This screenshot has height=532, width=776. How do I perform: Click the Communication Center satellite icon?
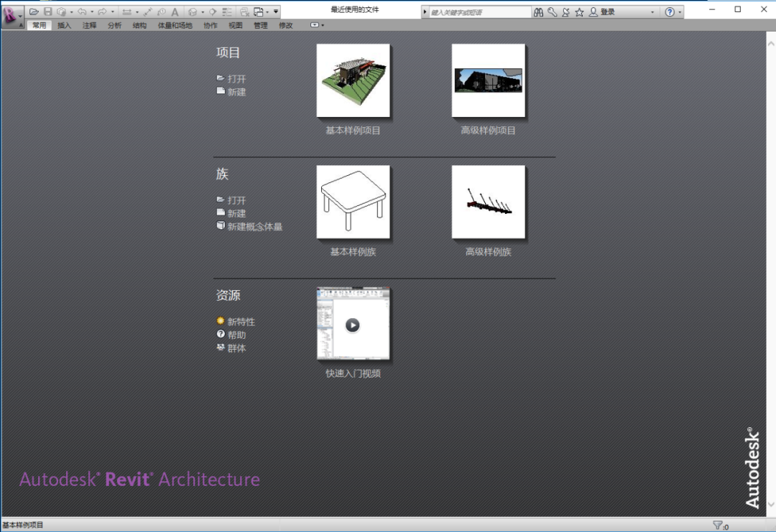(x=565, y=12)
